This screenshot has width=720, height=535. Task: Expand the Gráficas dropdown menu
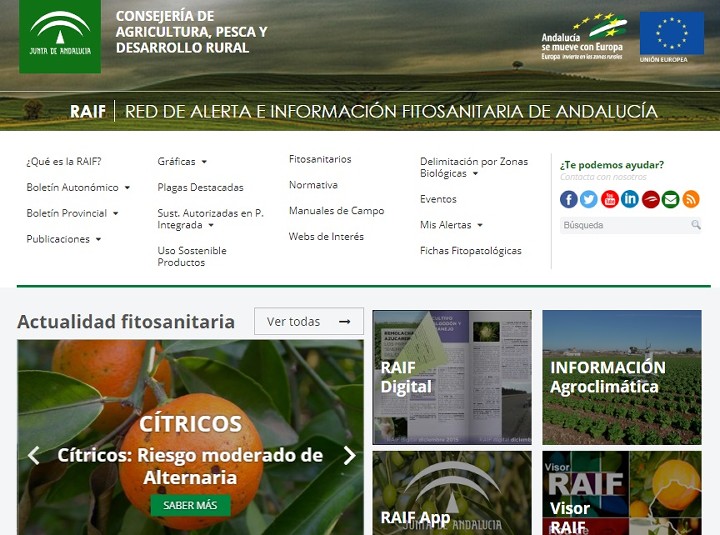182,162
